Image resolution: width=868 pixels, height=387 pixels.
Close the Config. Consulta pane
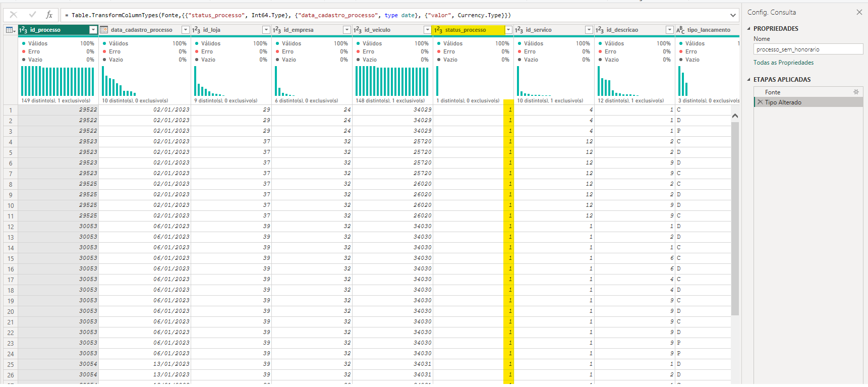click(x=859, y=12)
